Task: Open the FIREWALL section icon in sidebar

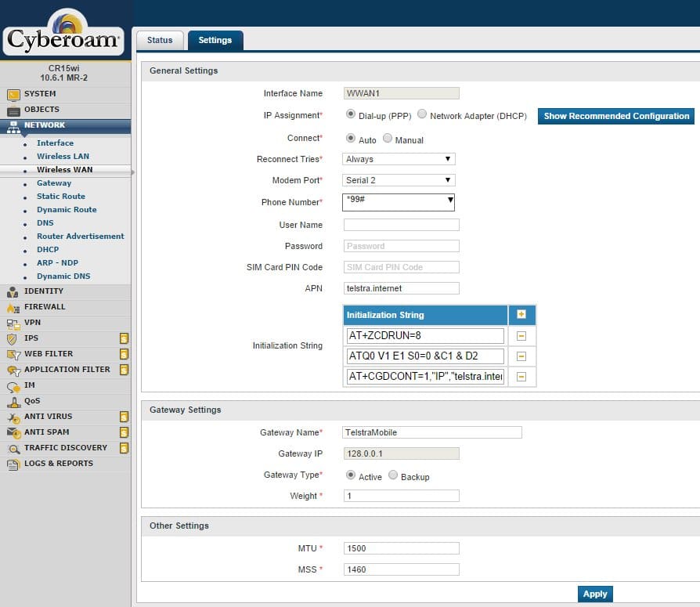Action: (x=13, y=307)
